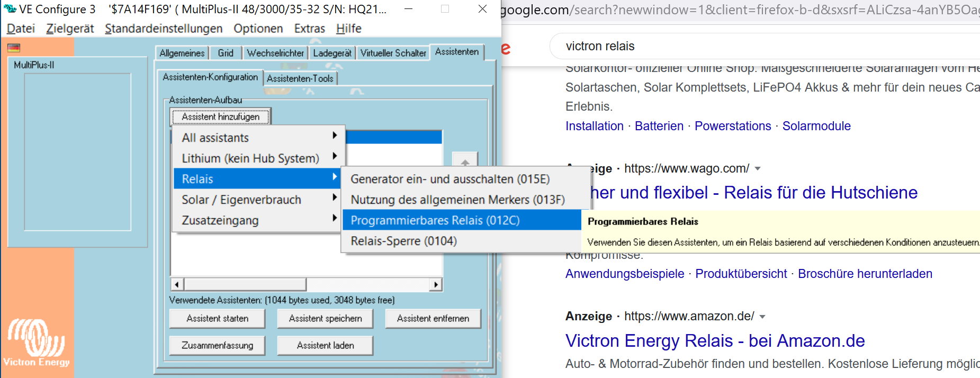980x378 pixels.
Task: Switch to the Wechselrichter tab
Action: 275,53
